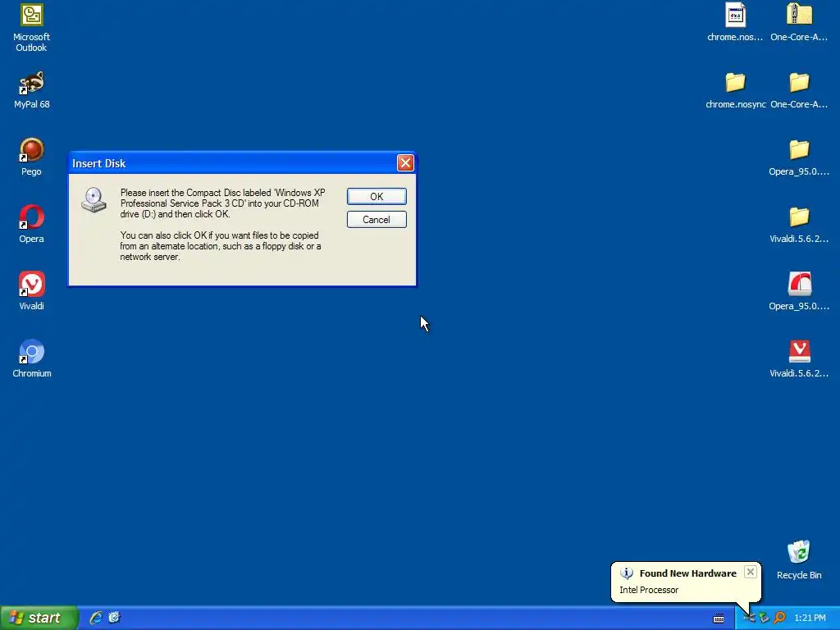Cancel the Insert Disk dialog
Viewport: 840px width, 630px height.
click(377, 220)
